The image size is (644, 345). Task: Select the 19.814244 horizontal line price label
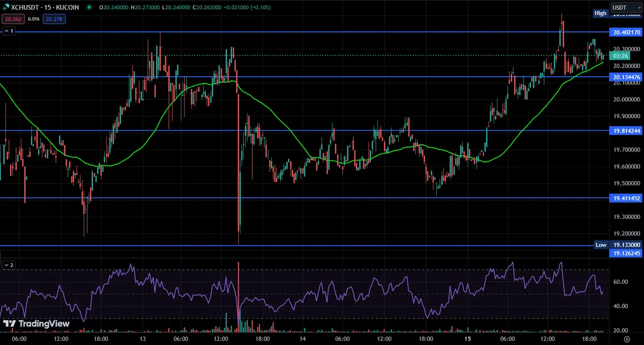coord(626,131)
